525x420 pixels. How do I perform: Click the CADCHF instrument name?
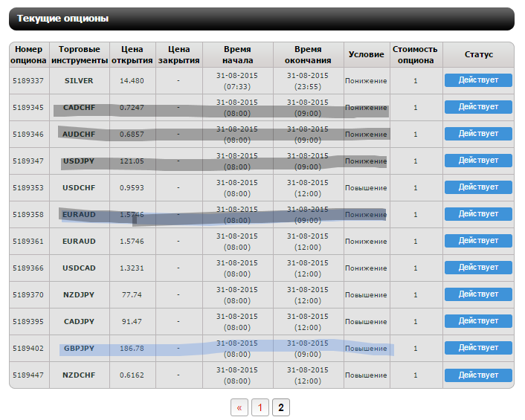[x=79, y=108]
